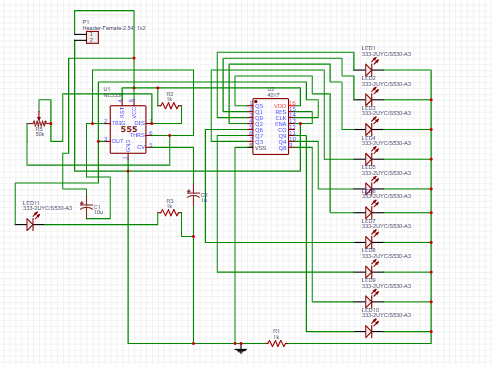This screenshot has height=365, width=492.
Task: Click the ENA pin label on 4017
Action: click(x=280, y=124)
